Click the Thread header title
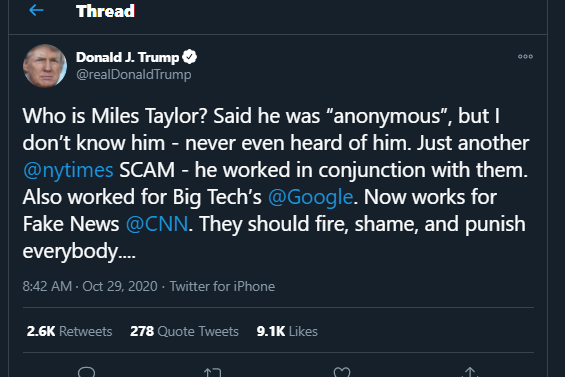This screenshot has height=377, width=565. point(105,11)
